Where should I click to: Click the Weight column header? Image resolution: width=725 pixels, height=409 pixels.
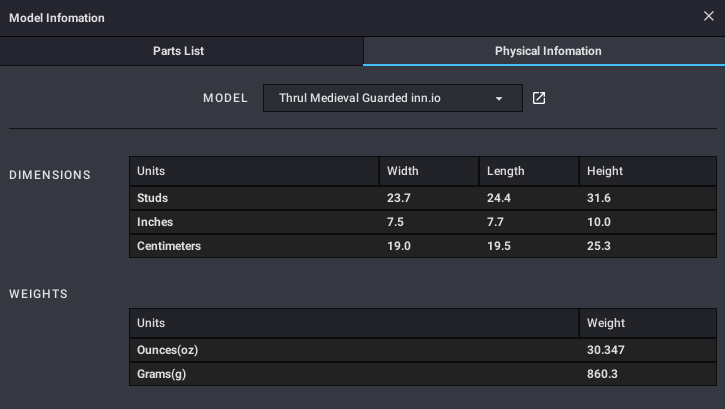click(606, 323)
